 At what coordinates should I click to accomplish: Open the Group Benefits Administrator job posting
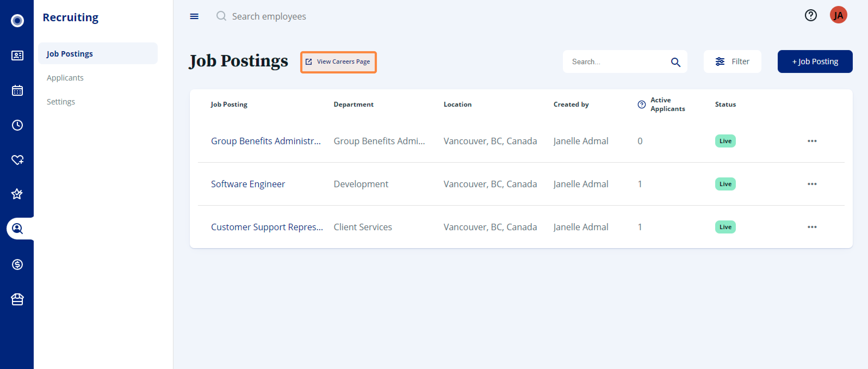266,141
